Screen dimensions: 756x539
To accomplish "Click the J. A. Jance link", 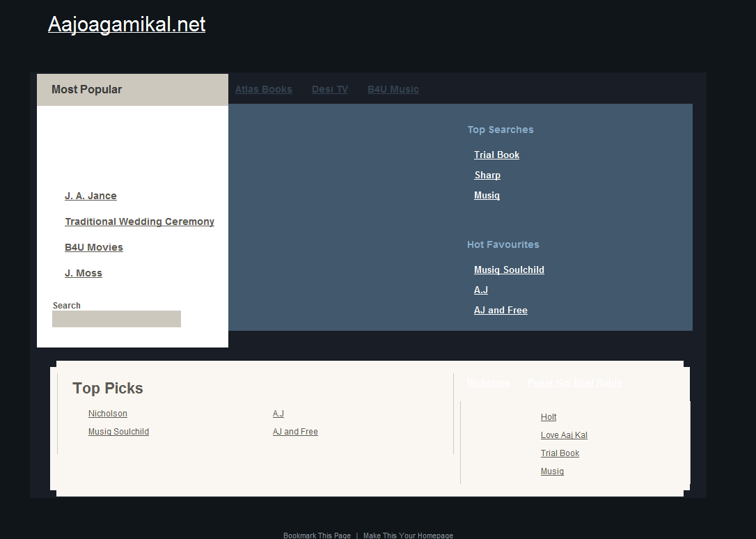I will [90, 196].
